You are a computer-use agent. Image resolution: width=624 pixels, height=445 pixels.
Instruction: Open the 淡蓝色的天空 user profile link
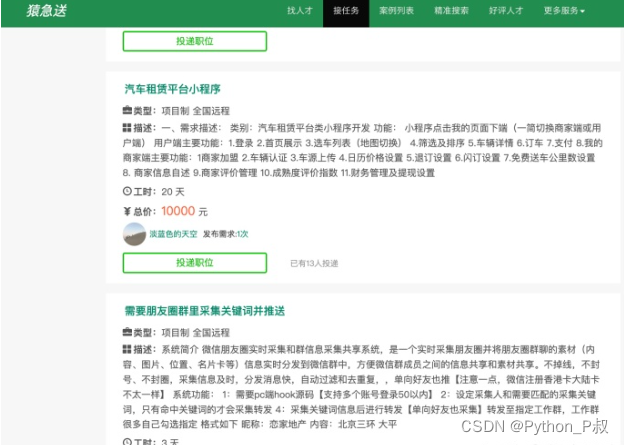173,234
